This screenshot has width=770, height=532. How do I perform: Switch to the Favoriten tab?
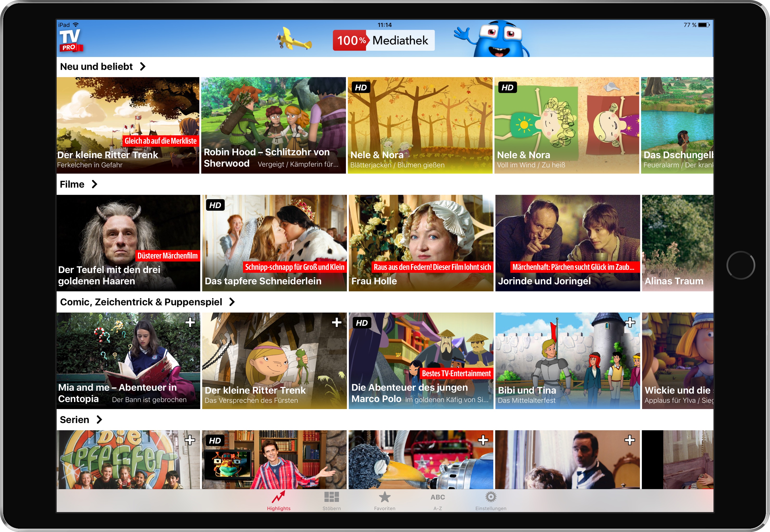pos(385,501)
